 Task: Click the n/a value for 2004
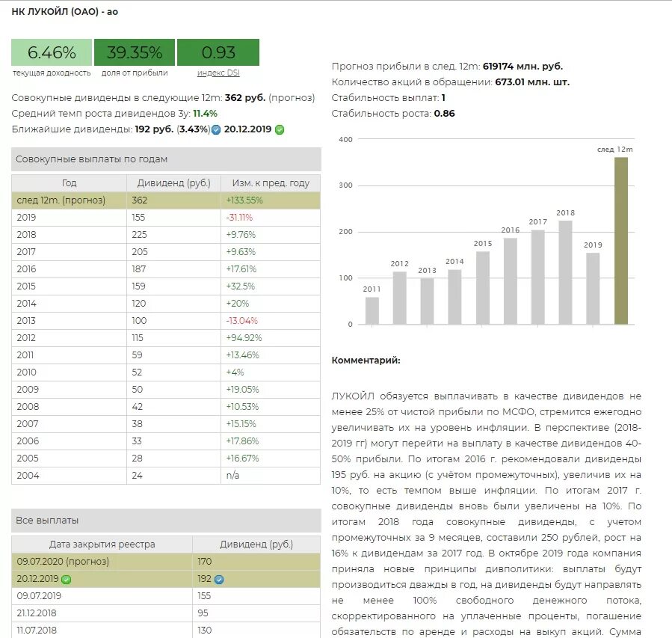pos(232,476)
